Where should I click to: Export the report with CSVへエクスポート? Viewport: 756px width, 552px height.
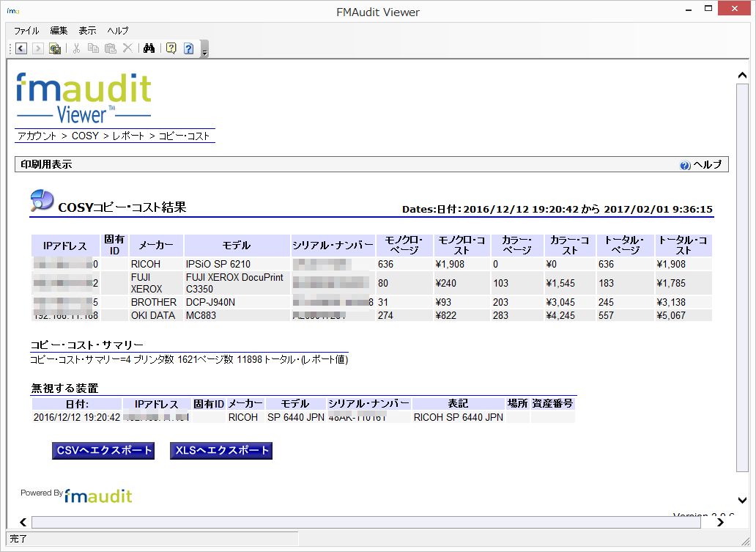coord(103,451)
